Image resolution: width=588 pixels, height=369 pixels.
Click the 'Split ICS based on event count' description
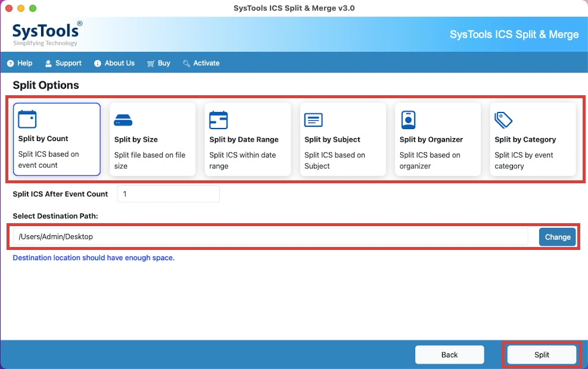click(49, 160)
